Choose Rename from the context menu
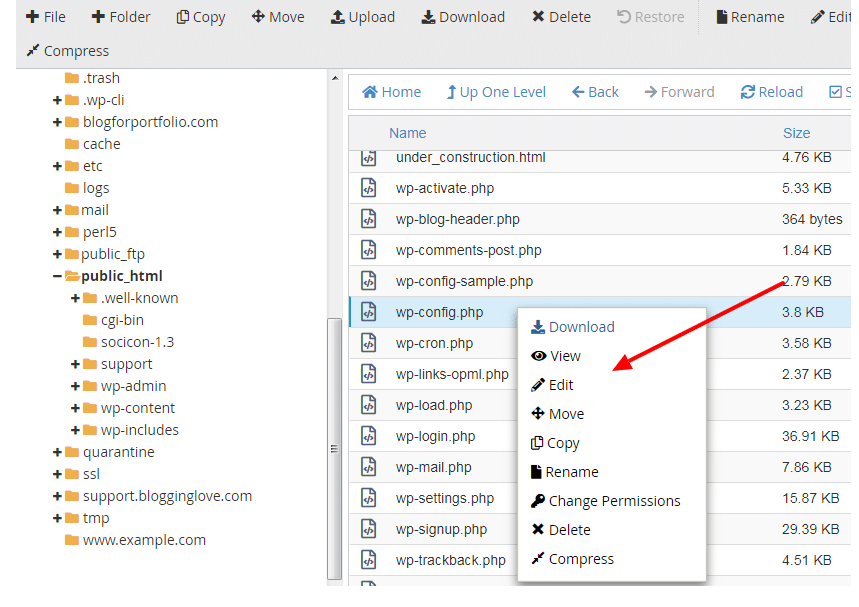 tap(565, 472)
